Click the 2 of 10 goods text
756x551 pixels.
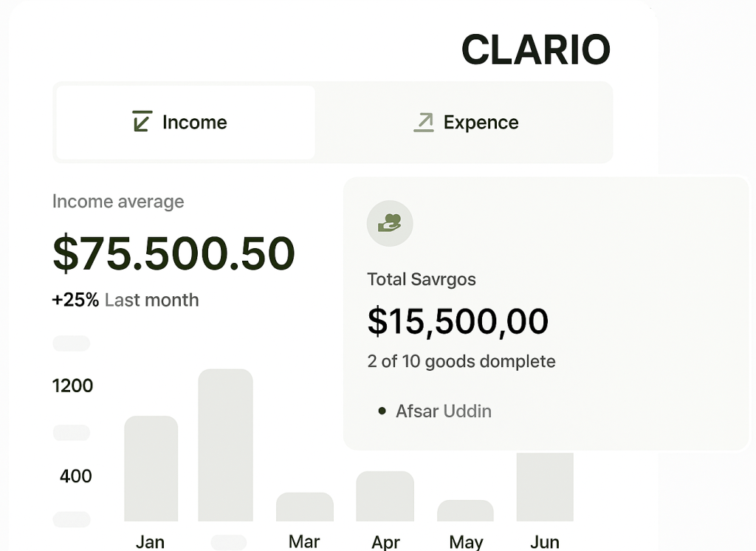point(461,362)
